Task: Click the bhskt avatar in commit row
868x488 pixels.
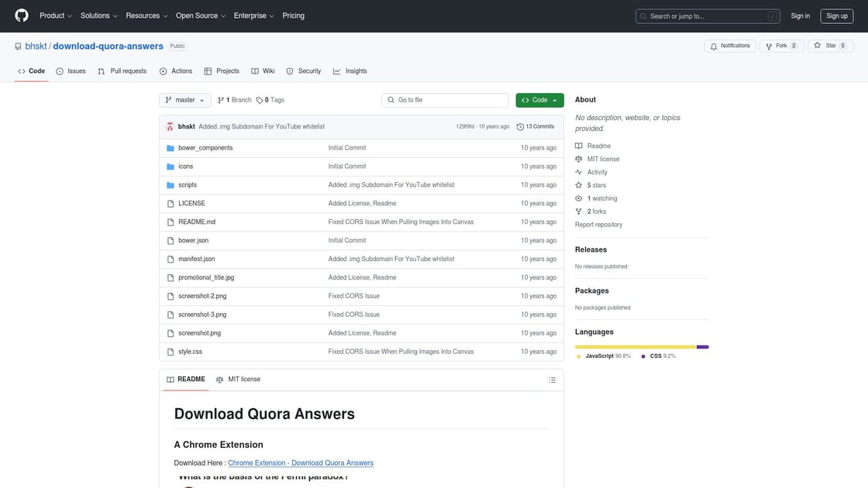Action: [x=170, y=127]
